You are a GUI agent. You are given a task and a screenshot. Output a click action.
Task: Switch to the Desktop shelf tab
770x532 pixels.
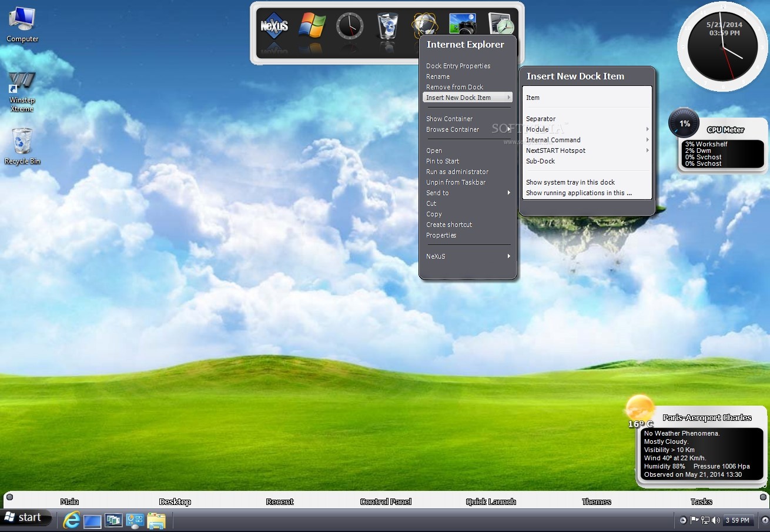(175, 501)
